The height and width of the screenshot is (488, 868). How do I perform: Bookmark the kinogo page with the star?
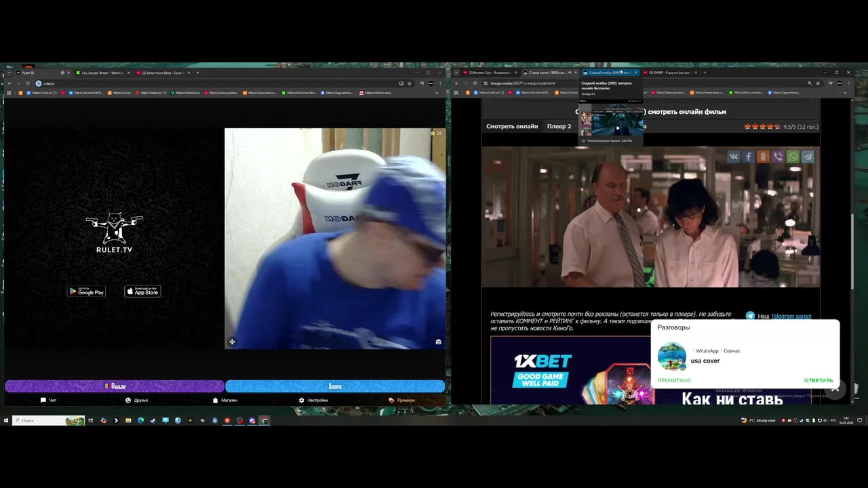pos(818,83)
